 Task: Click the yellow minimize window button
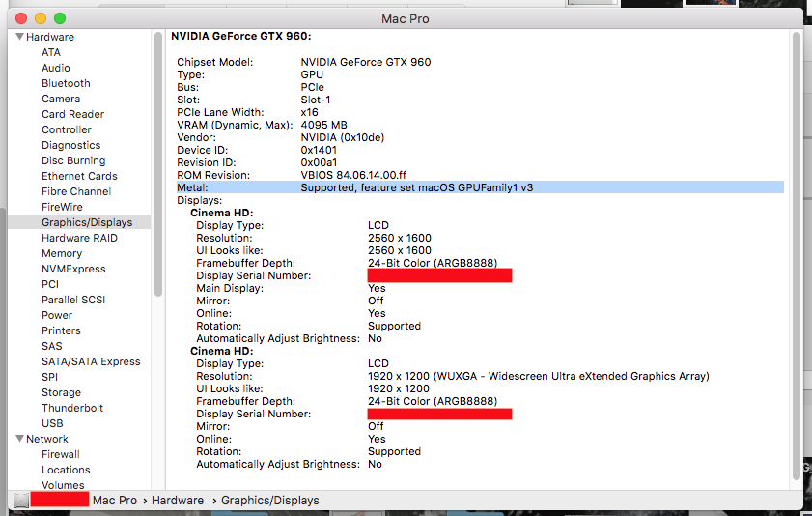tap(41, 18)
